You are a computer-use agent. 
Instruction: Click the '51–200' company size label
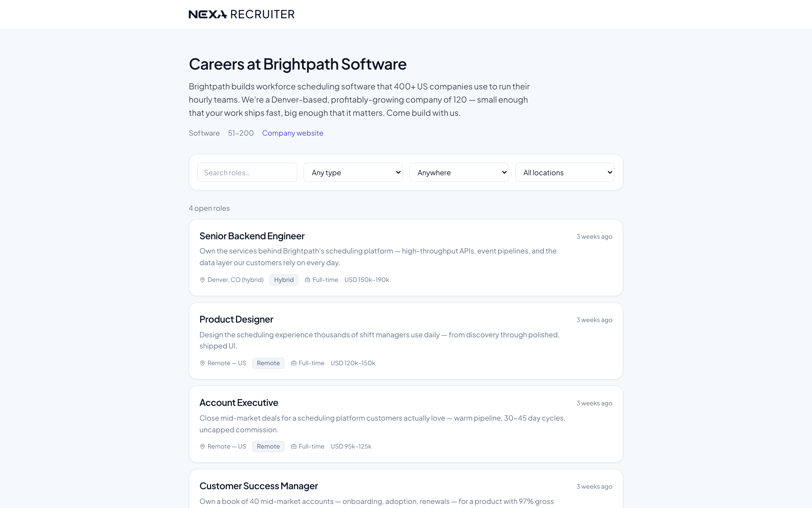(x=241, y=133)
